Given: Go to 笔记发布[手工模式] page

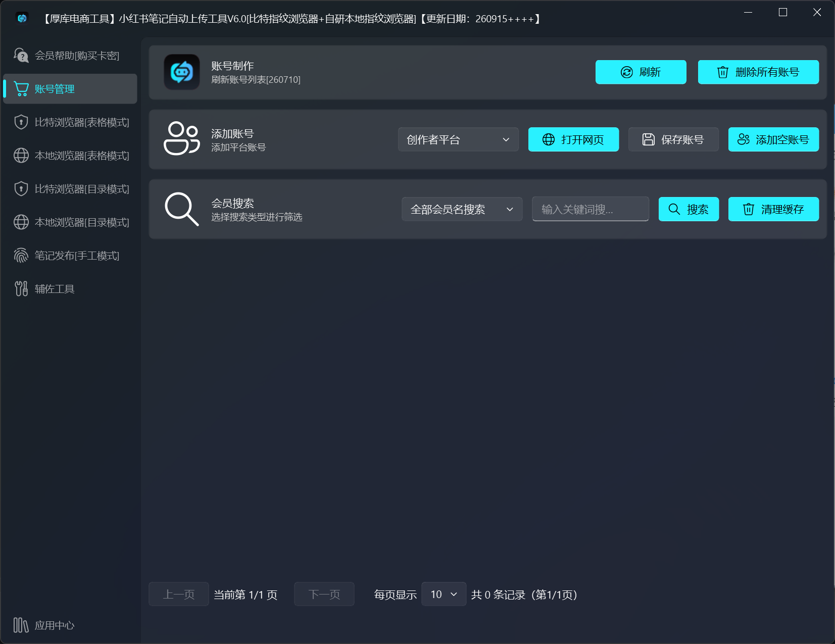Looking at the screenshot, I should pos(70,256).
